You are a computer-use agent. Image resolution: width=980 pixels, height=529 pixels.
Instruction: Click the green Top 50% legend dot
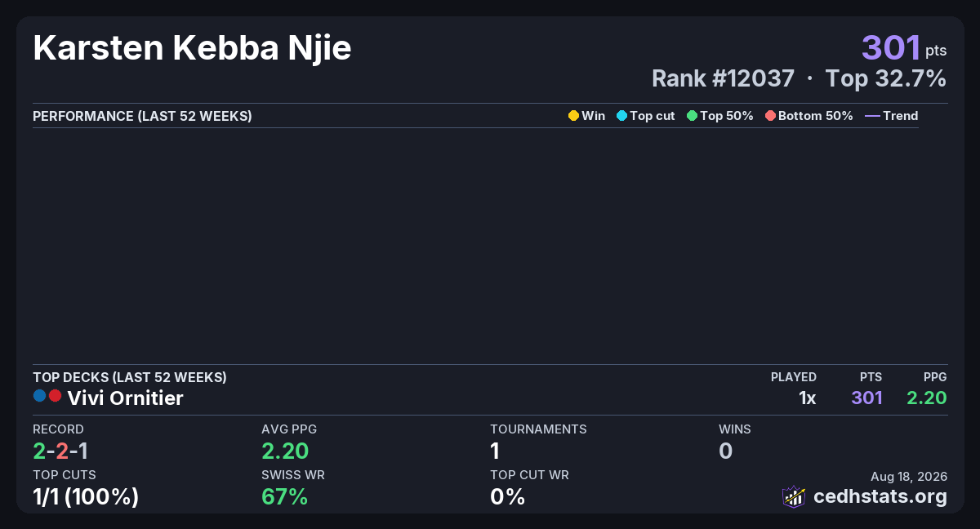tap(693, 116)
